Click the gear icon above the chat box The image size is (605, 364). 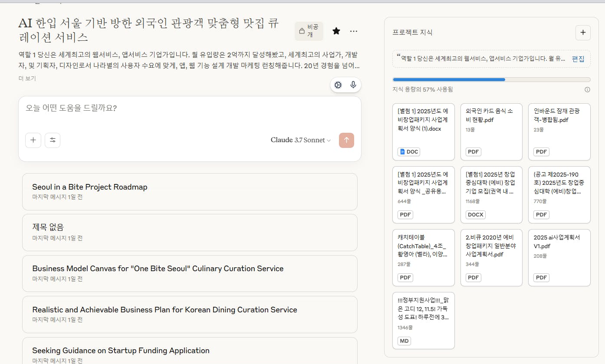click(338, 85)
